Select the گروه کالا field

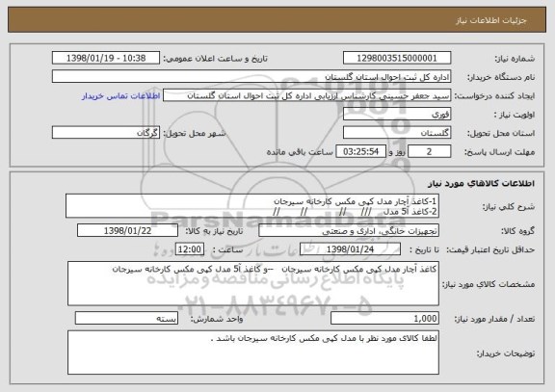[349, 230]
